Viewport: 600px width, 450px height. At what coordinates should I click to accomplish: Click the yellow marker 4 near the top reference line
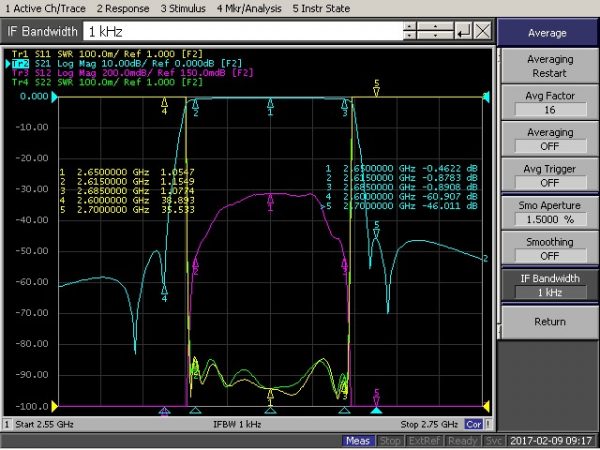(164, 106)
